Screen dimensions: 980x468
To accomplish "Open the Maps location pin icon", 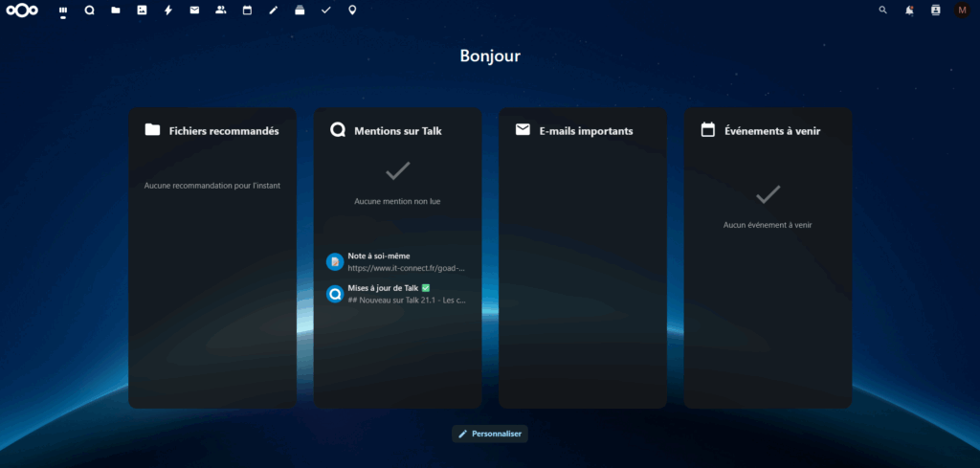I will coord(352,11).
